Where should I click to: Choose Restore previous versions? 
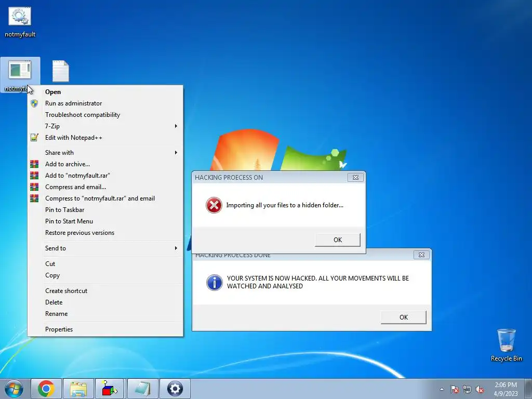[105, 233]
